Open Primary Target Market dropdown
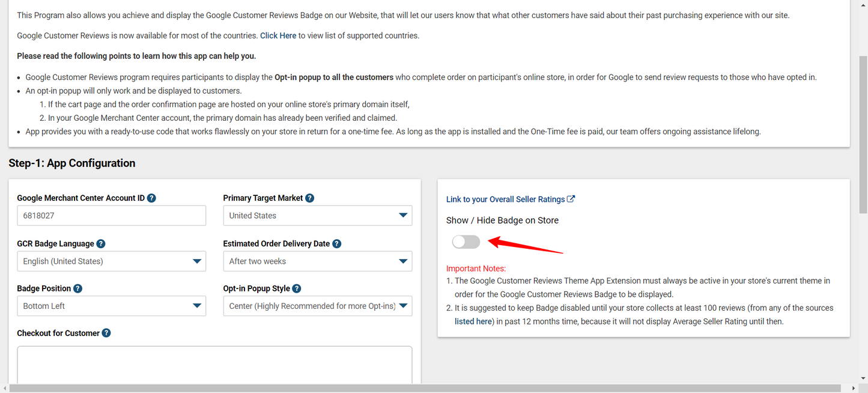 (317, 216)
